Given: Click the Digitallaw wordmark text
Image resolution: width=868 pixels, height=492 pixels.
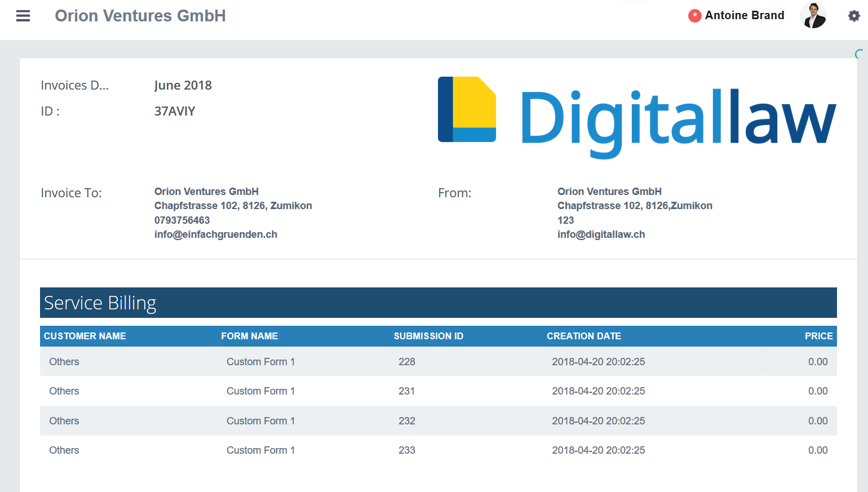Looking at the screenshot, I should 677,119.
